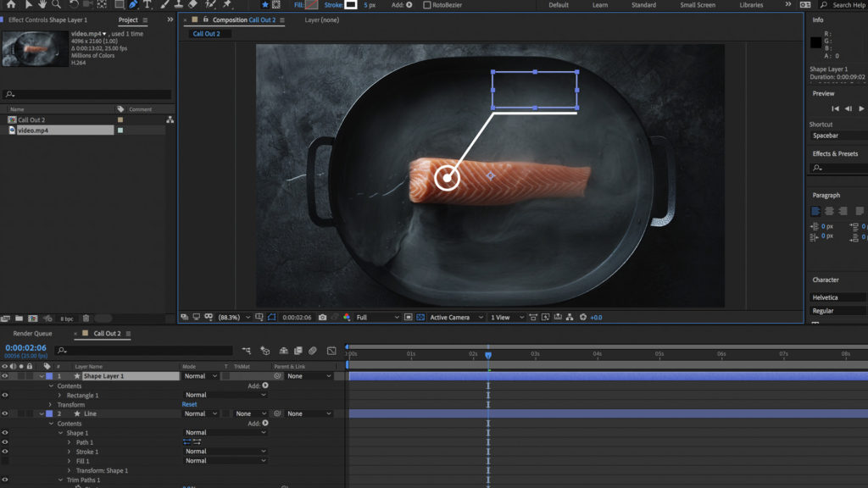
Task: Delete selected project item with trash icon
Action: (86, 319)
